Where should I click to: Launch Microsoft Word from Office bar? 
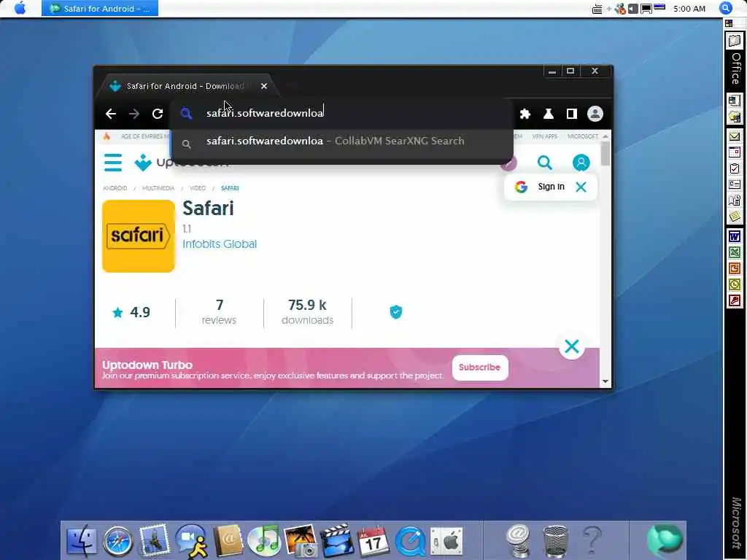[734, 236]
